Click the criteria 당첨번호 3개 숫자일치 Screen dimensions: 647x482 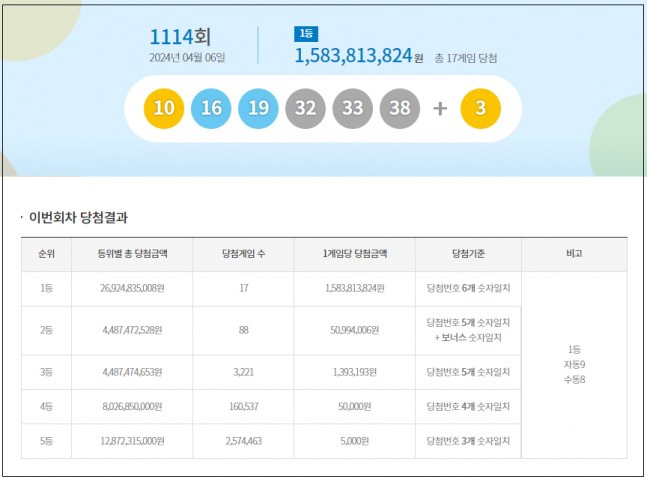tap(468, 441)
